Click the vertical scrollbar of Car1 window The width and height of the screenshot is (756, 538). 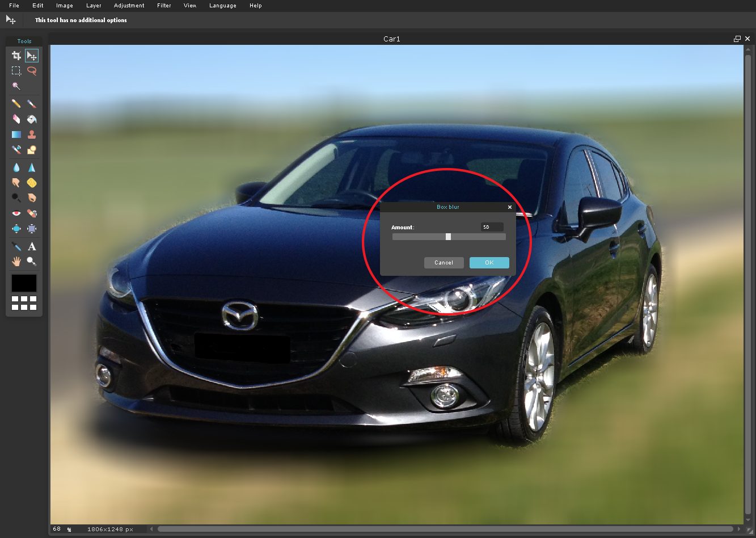pos(748,284)
